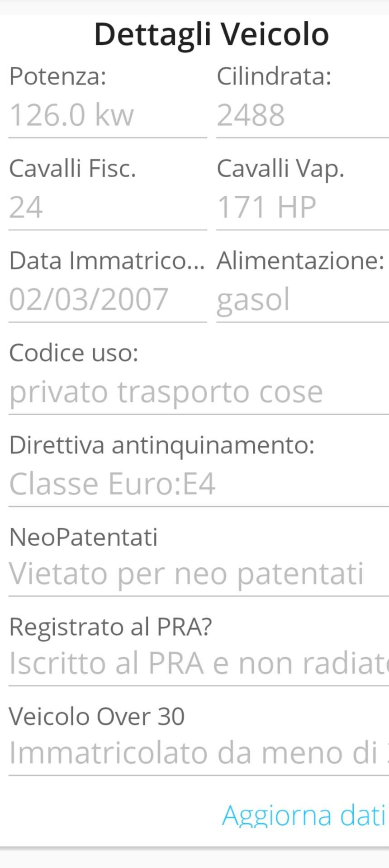Screen dimensions: 389x868
Task: Tap the 'Potenza:' label
Action: (x=57, y=76)
